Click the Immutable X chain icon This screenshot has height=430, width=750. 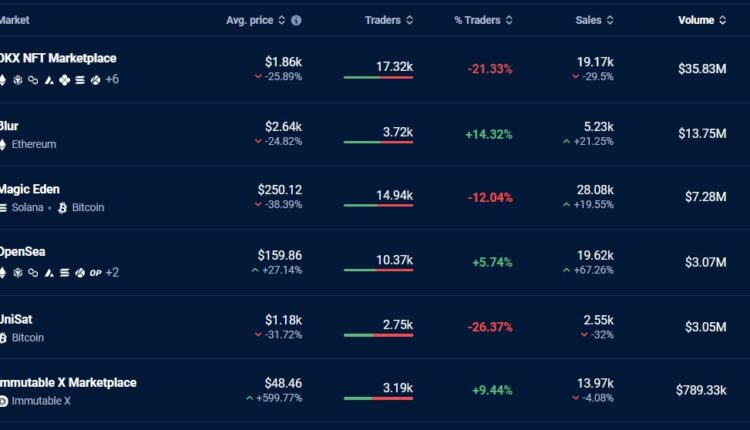coord(3,401)
